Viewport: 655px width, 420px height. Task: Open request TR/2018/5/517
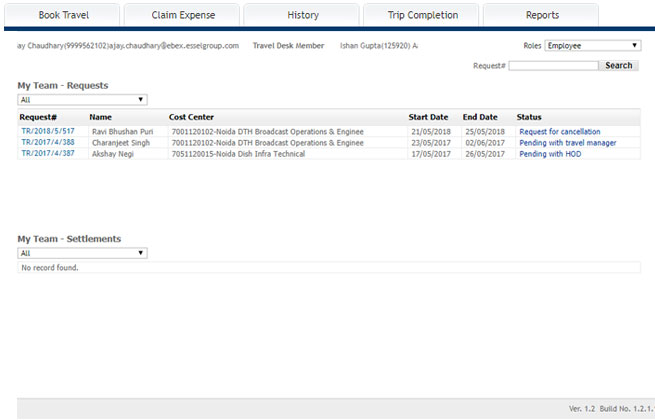48,131
